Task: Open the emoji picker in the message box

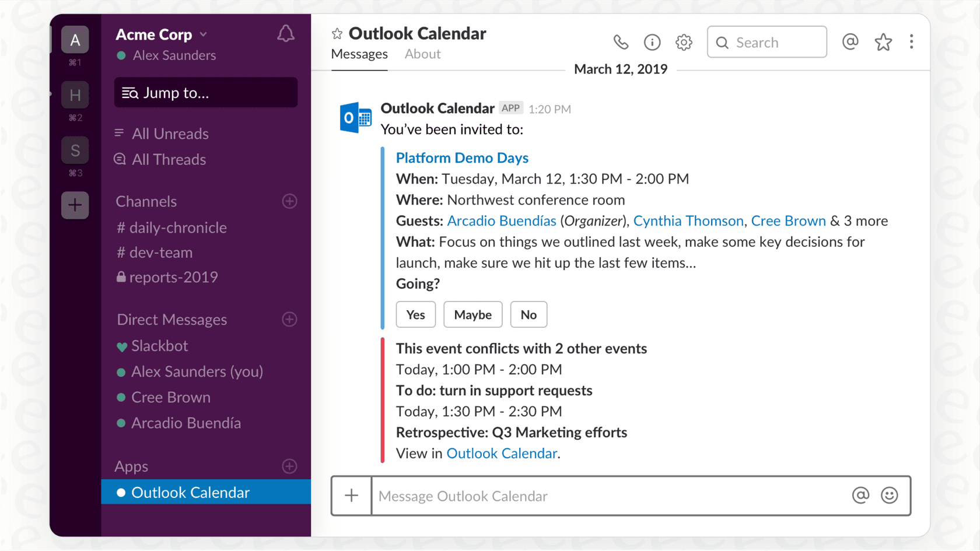Action: coord(888,495)
